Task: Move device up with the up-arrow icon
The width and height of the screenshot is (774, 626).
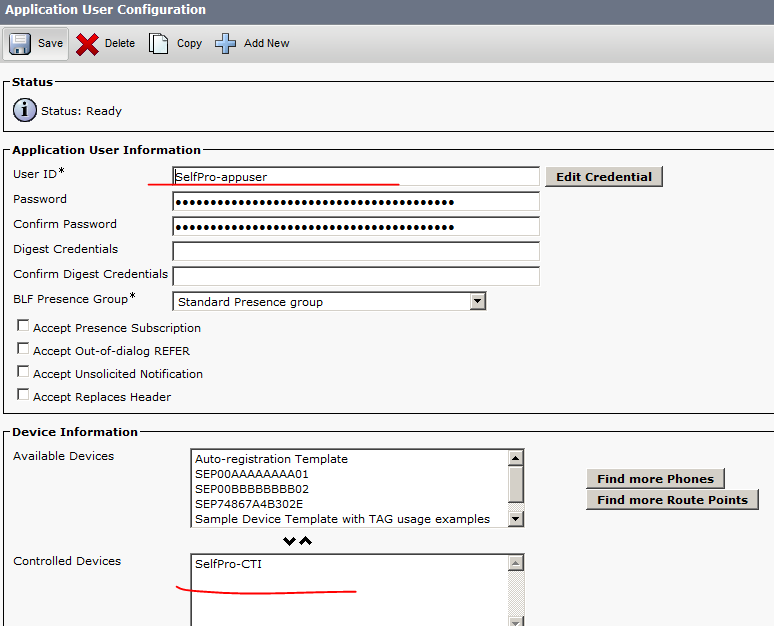Action: click(306, 541)
